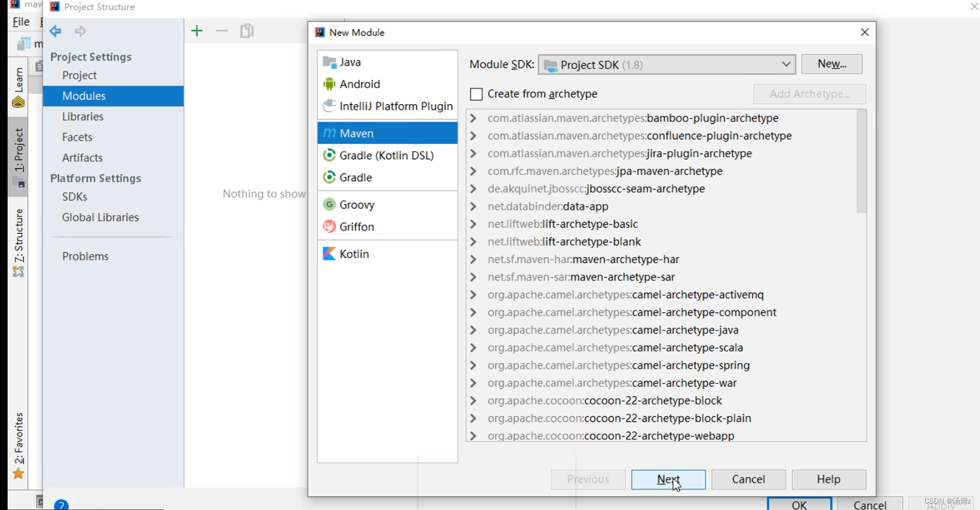Expand net.databinder:data-app entry
This screenshot has height=510, width=980.
(x=474, y=206)
